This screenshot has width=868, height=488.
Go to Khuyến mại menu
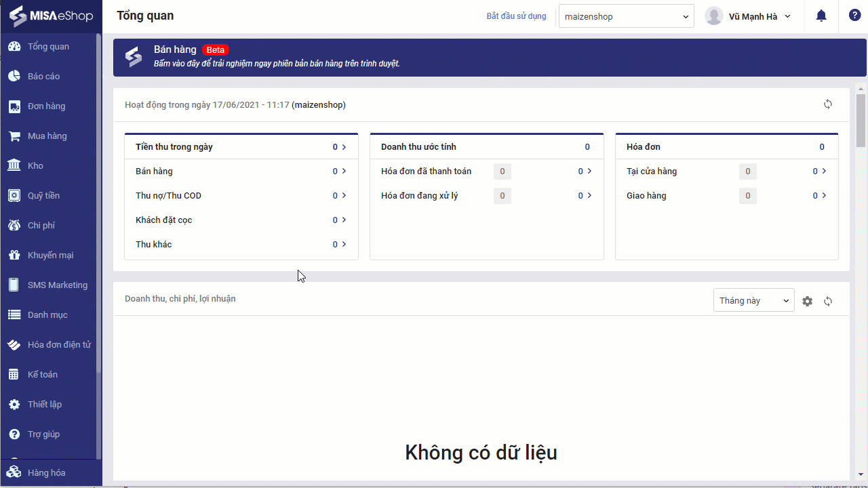[x=50, y=256]
